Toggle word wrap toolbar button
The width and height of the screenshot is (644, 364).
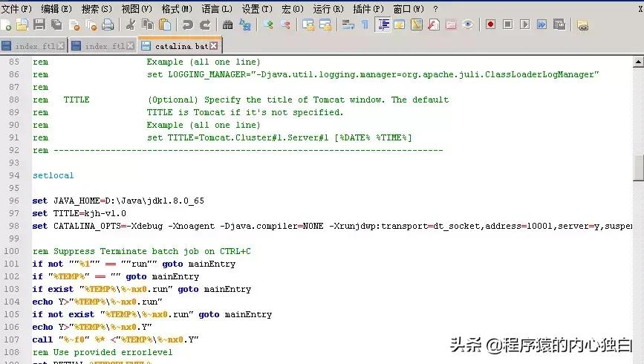348,25
